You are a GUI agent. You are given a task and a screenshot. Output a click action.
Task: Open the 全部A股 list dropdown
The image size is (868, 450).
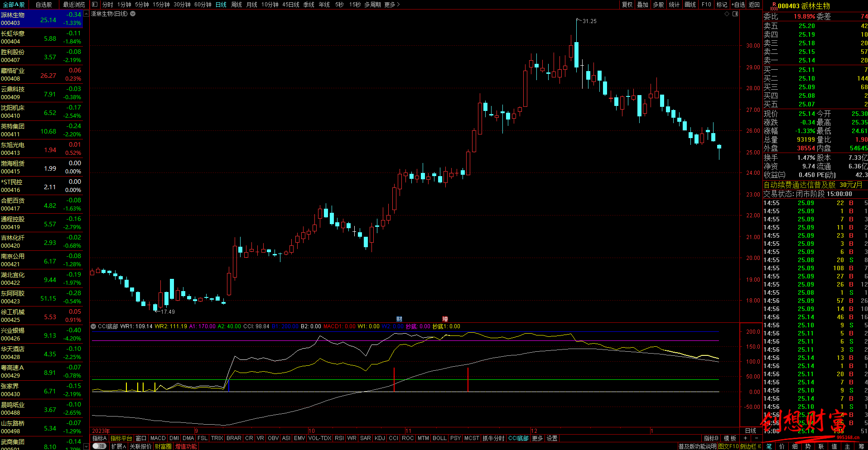point(14,5)
